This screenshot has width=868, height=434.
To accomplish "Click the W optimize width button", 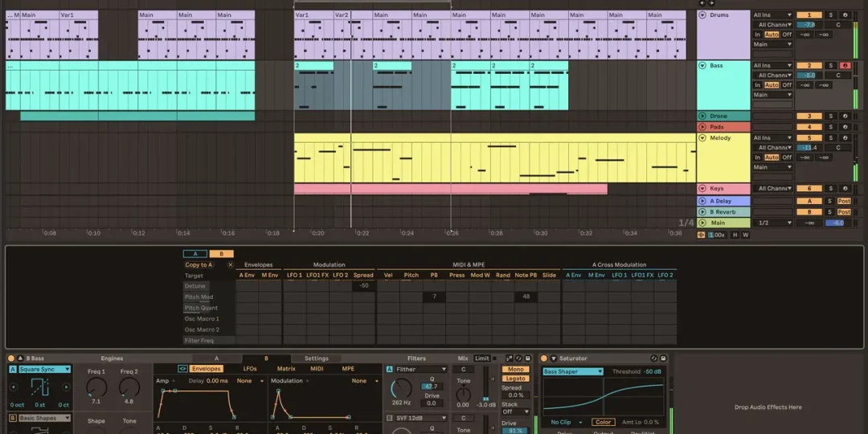I will click(746, 235).
